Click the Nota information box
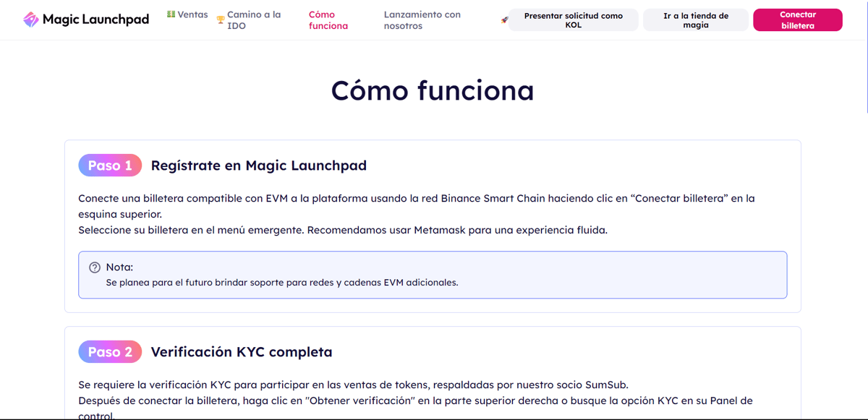868x420 pixels. (x=433, y=275)
